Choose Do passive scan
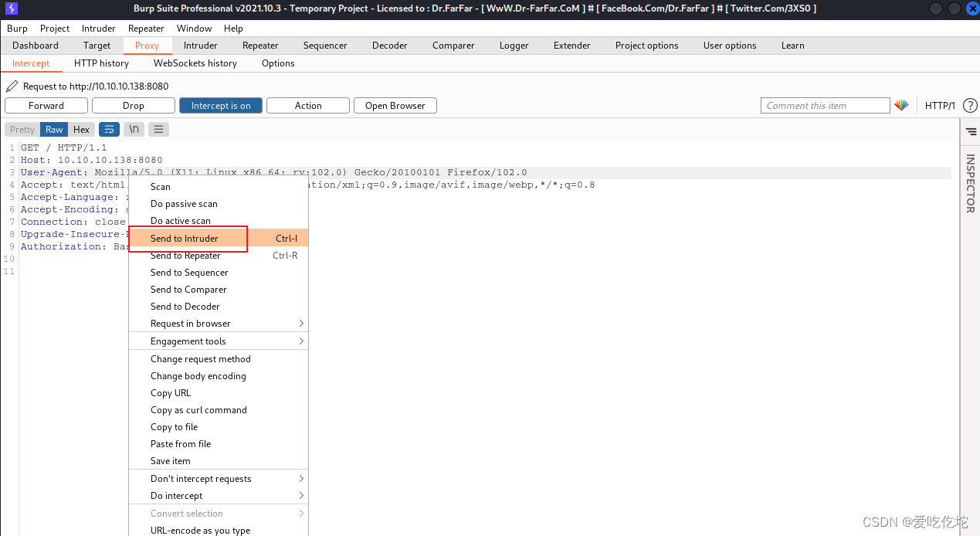Viewport: 980px width, 536px height. tap(219, 204)
